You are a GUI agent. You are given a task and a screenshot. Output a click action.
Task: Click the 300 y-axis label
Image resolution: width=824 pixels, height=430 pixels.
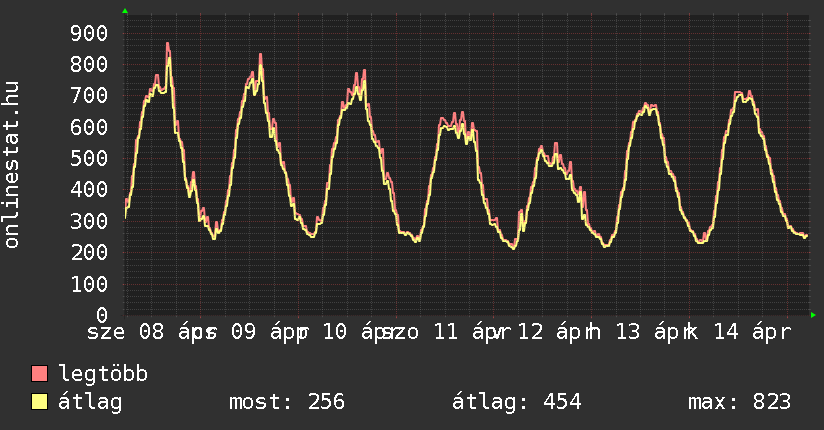(x=89, y=221)
